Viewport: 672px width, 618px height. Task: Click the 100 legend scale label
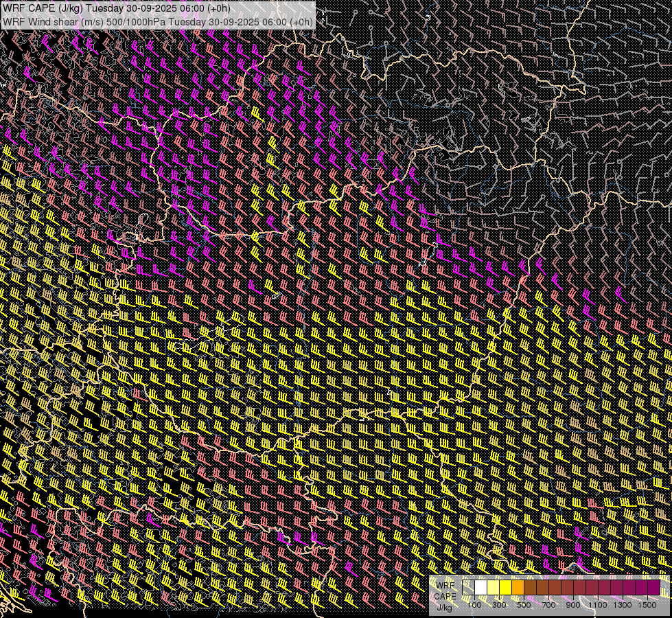(x=474, y=605)
